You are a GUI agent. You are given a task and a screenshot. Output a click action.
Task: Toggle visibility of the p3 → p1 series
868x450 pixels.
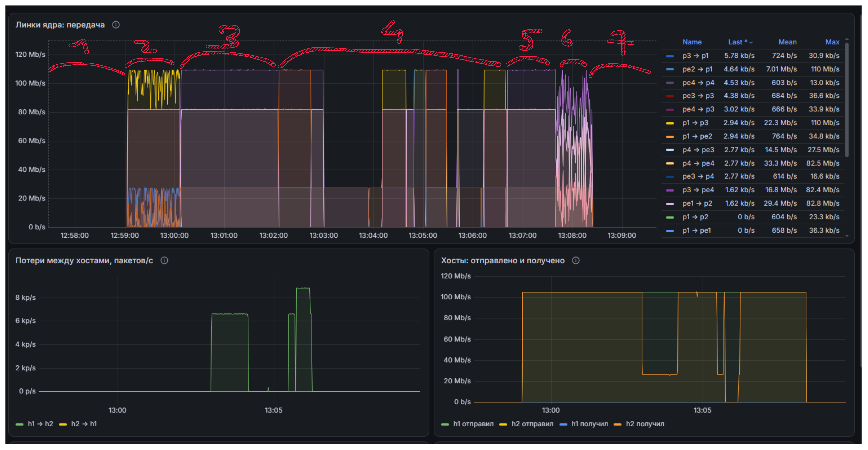[696, 56]
